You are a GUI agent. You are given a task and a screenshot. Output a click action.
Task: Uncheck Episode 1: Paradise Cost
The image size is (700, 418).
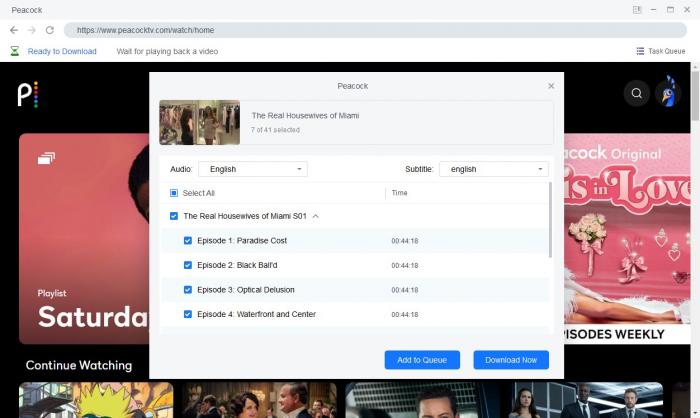click(188, 241)
